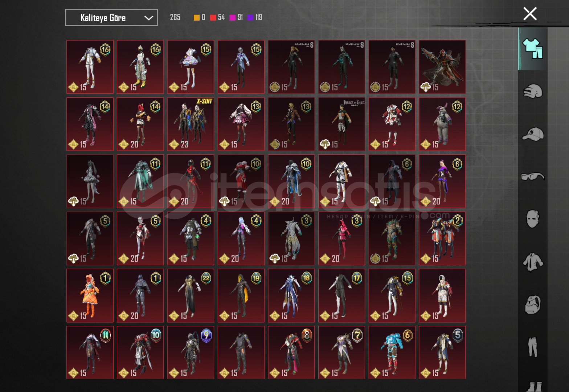
Task: Select the red-black bodysuit with badge 11
Action: pos(191,181)
